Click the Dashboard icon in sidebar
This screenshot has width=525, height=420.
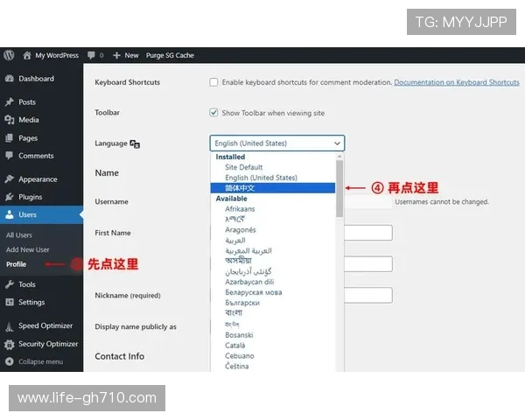pos(9,79)
